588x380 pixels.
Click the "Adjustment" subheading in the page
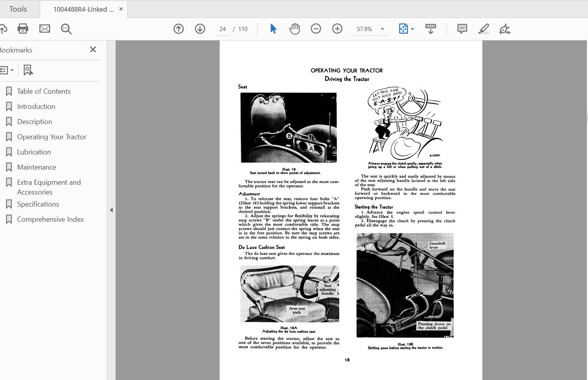point(249,194)
